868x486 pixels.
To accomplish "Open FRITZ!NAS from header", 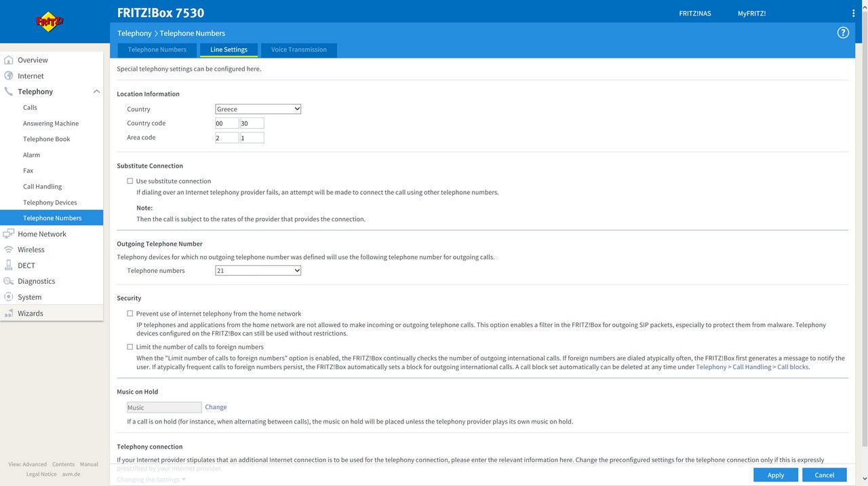I will tap(695, 14).
